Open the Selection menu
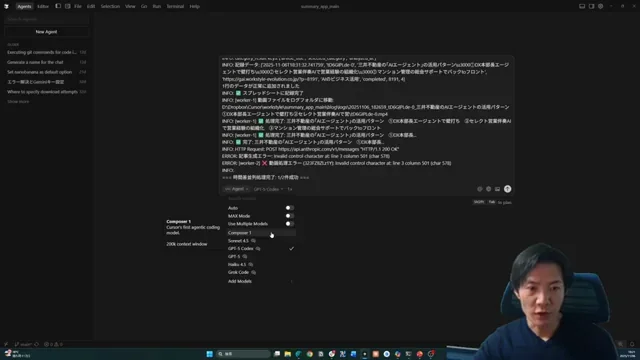The height and width of the screenshot is (360, 640). coord(110,6)
